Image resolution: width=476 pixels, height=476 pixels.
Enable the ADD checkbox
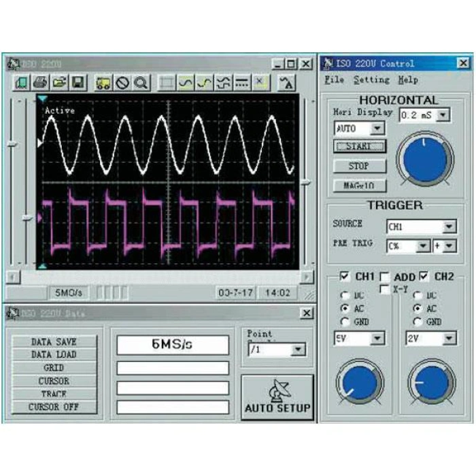point(385,277)
